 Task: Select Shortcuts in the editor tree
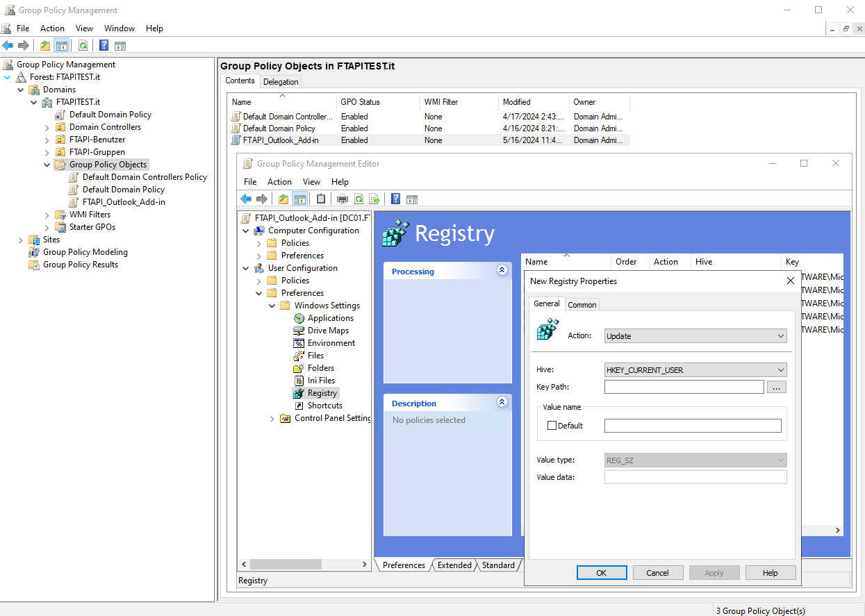click(325, 406)
